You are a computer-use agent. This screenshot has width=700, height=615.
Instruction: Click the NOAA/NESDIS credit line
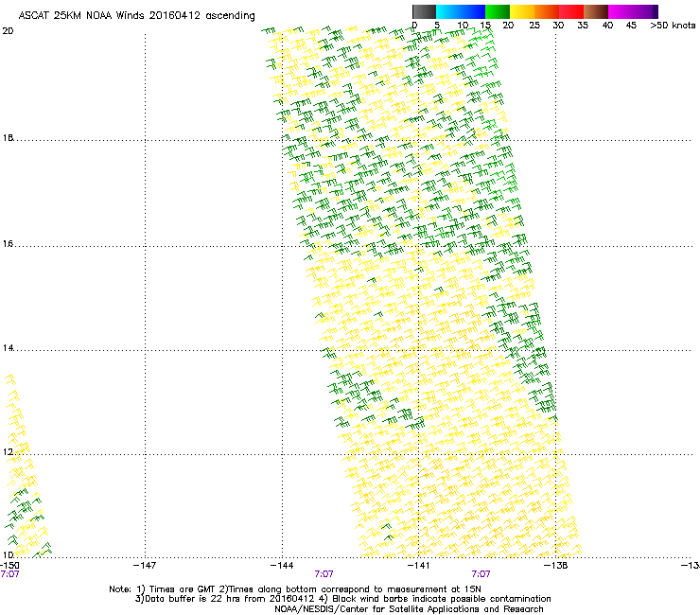[409, 609]
